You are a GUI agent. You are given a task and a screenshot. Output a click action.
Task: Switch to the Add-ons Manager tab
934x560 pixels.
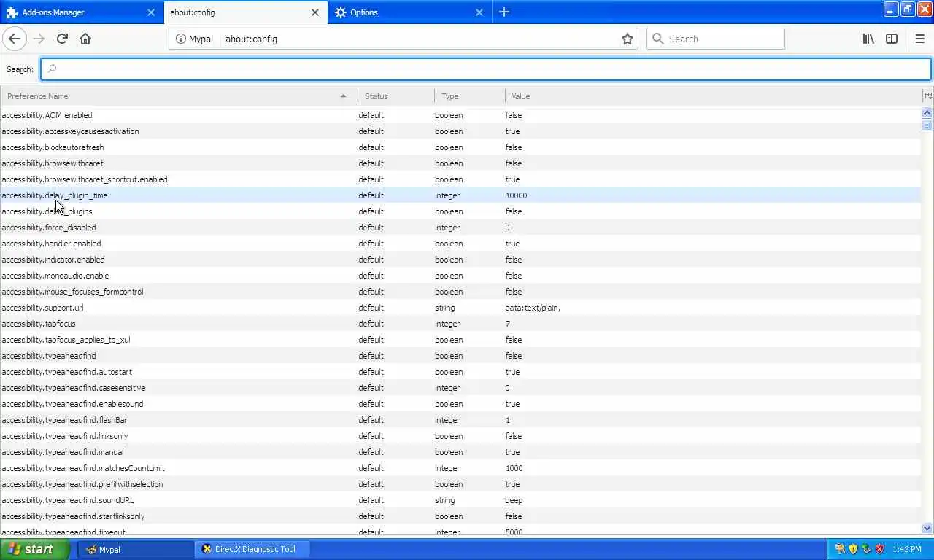(x=82, y=12)
